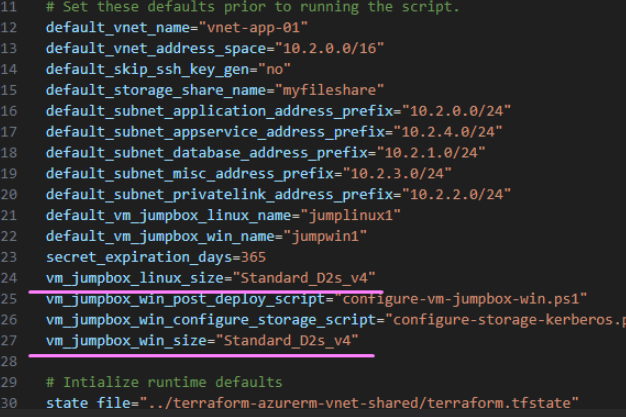Click the value "10.2.4.0/24"
Screen dimensions: 626x417
[x=448, y=132]
